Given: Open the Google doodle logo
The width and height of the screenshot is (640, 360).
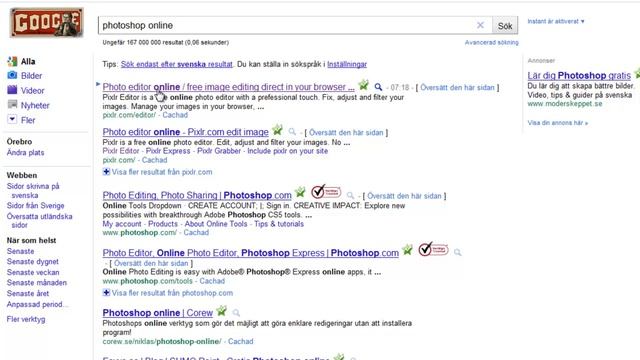Looking at the screenshot, I should [x=47, y=22].
